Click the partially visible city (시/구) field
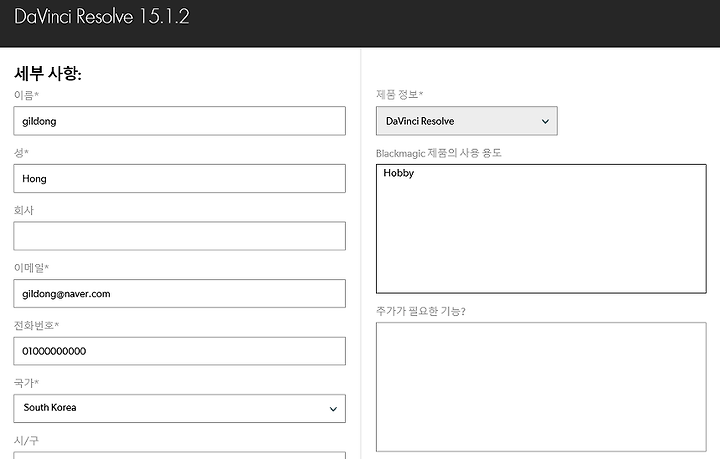 (180, 455)
